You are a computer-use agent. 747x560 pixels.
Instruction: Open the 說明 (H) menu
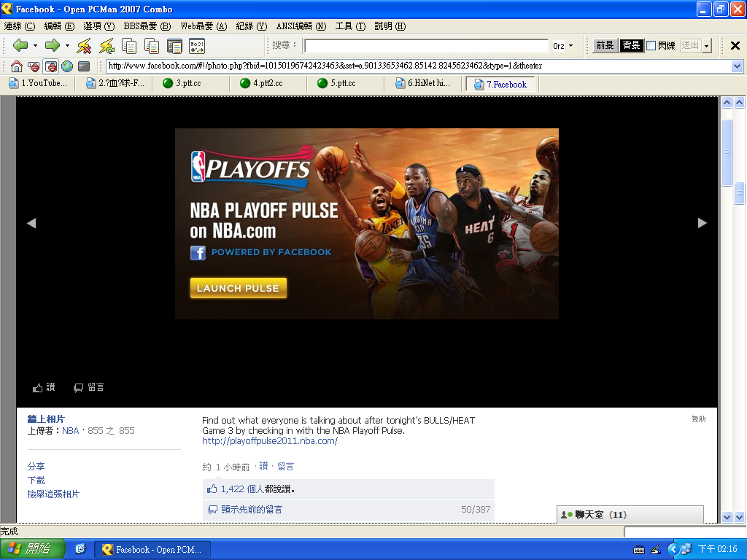(390, 26)
